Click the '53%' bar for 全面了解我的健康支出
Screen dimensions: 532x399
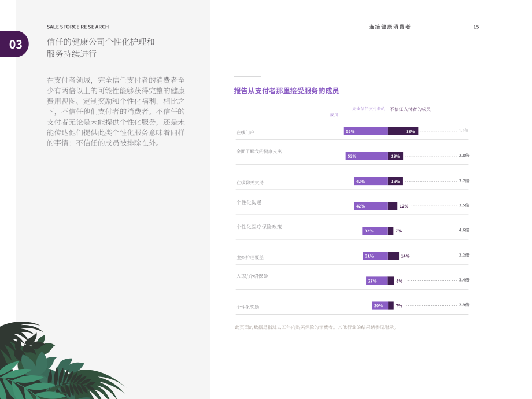[x=367, y=156]
